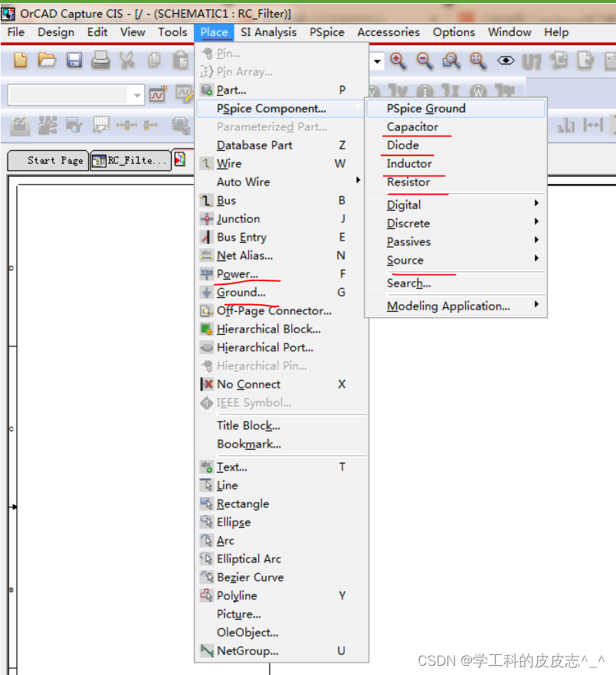The width and height of the screenshot is (616, 675).
Task: Open the empty toolbar combo box dropdown
Action: click(x=137, y=95)
